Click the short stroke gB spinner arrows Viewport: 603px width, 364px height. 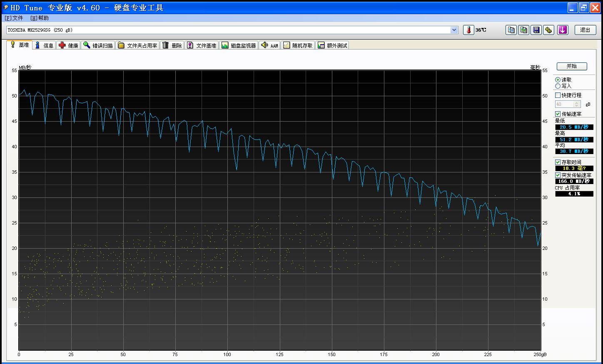(577, 104)
